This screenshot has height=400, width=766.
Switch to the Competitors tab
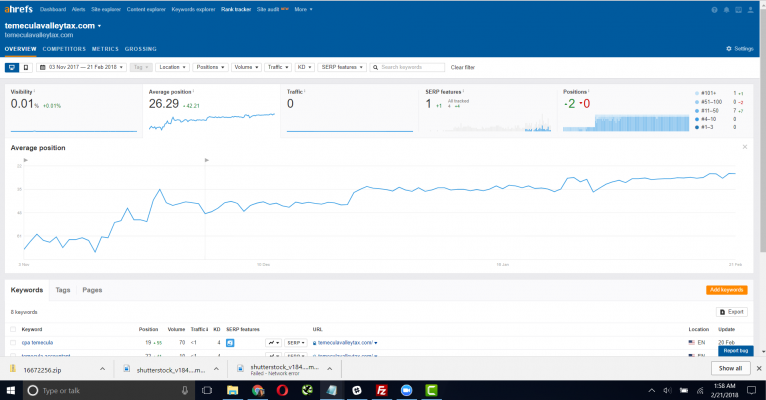pyautogui.click(x=64, y=48)
